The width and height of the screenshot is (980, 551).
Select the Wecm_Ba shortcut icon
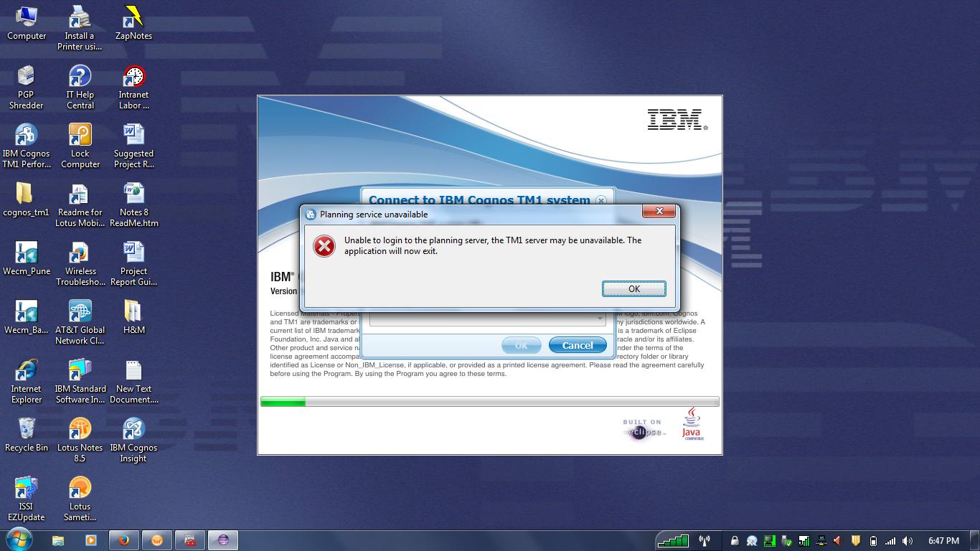click(x=27, y=317)
